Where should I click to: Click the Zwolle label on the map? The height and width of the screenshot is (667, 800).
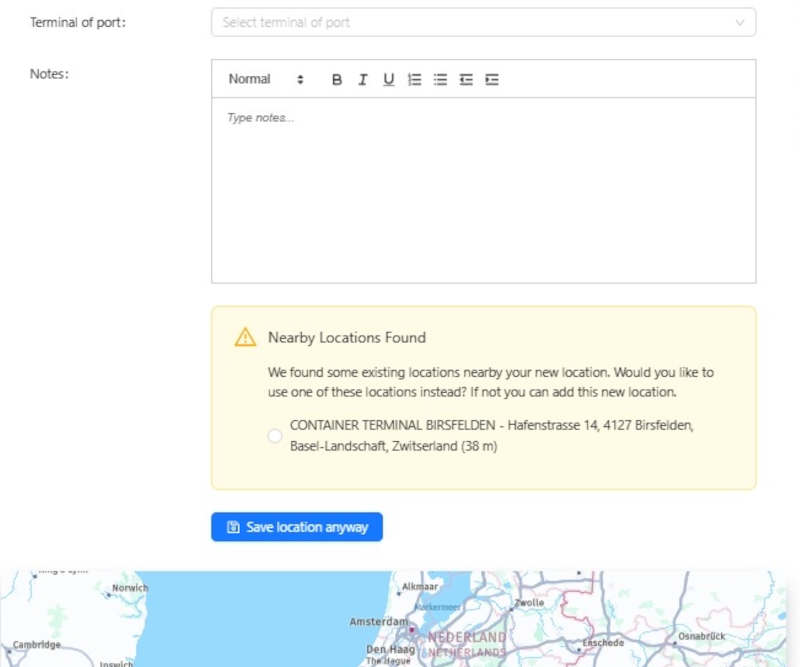529,603
